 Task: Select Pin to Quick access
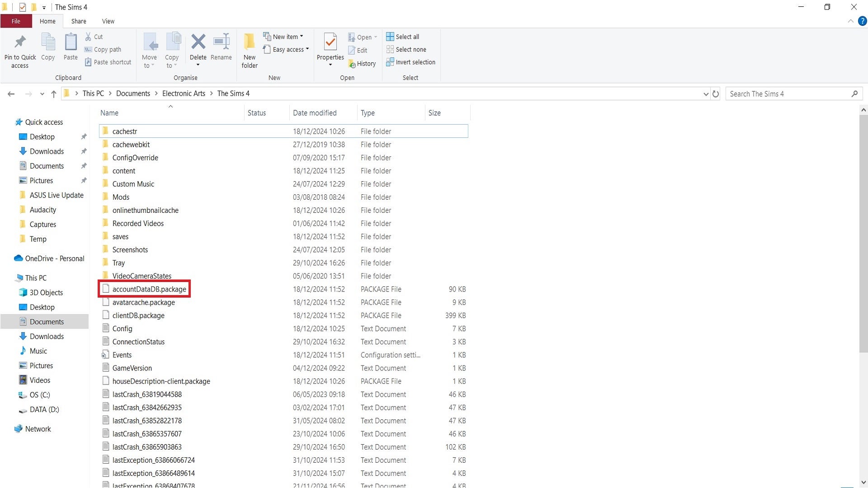(19, 50)
